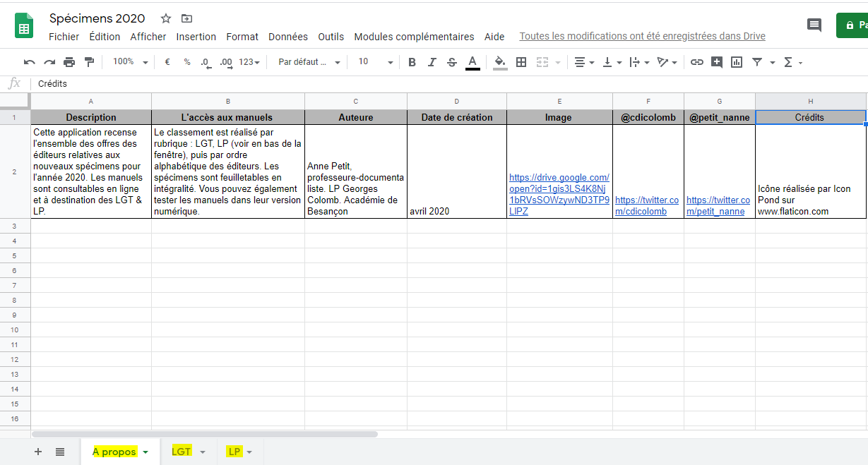Image resolution: width=868 pixels, height=465 pixels.
Task: Open the LGT tab dropdown arrow
Action: coord(203,452)
